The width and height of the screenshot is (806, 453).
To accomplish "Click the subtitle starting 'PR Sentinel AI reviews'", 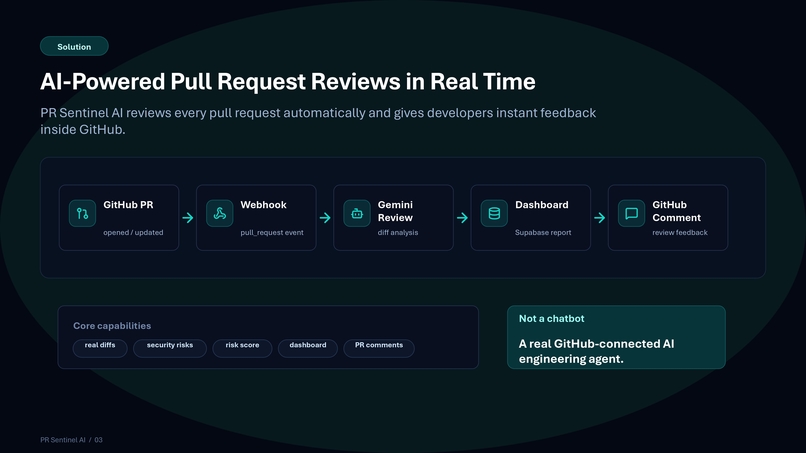I will pos(318,121).
